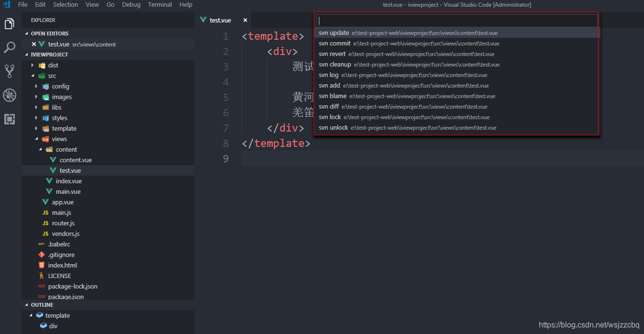Choose svn cleanup from command list

point(458,65)
